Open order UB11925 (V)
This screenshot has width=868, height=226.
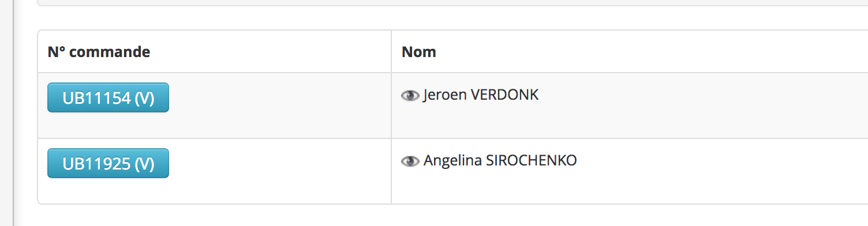(x=108, y=163)
